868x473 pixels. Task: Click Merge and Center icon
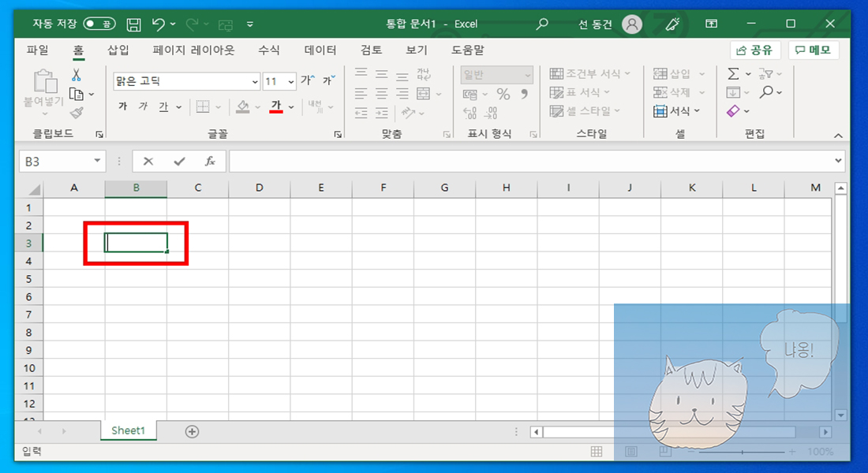tap(424, 94)
